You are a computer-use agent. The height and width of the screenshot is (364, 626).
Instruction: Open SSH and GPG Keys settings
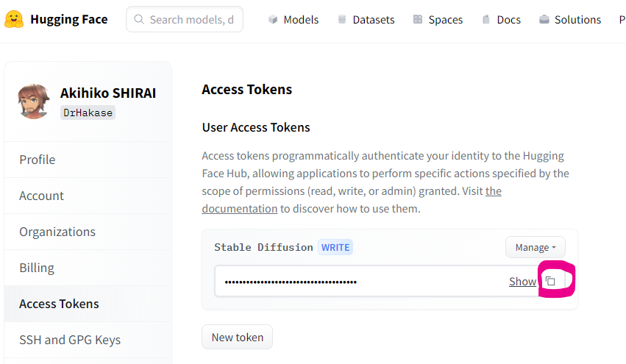(x=70, y=340)
